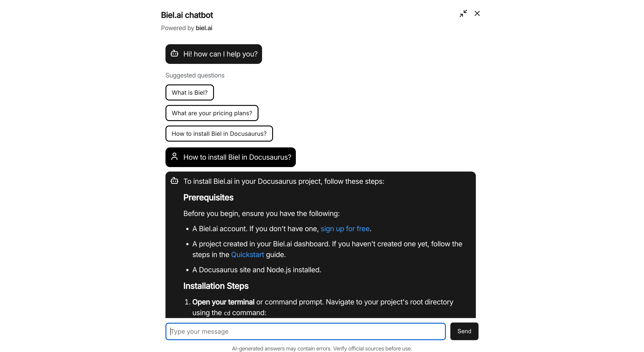
Task: Click the 'Hi! how can I help you?' bubble
Action: coord(214,54)
